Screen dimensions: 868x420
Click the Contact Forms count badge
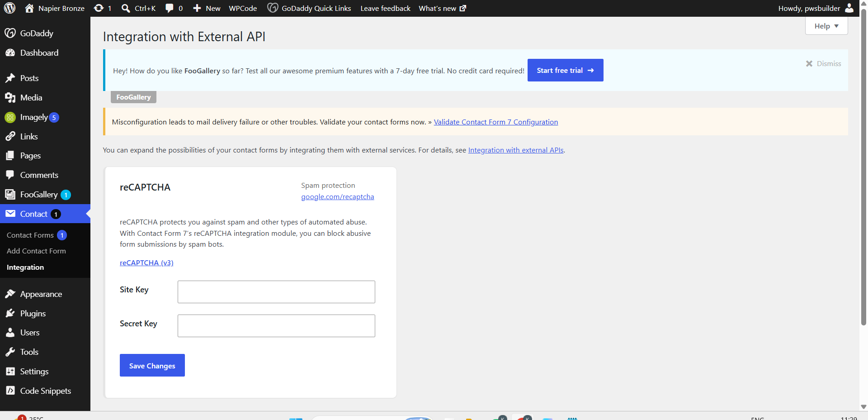(62, 235)
